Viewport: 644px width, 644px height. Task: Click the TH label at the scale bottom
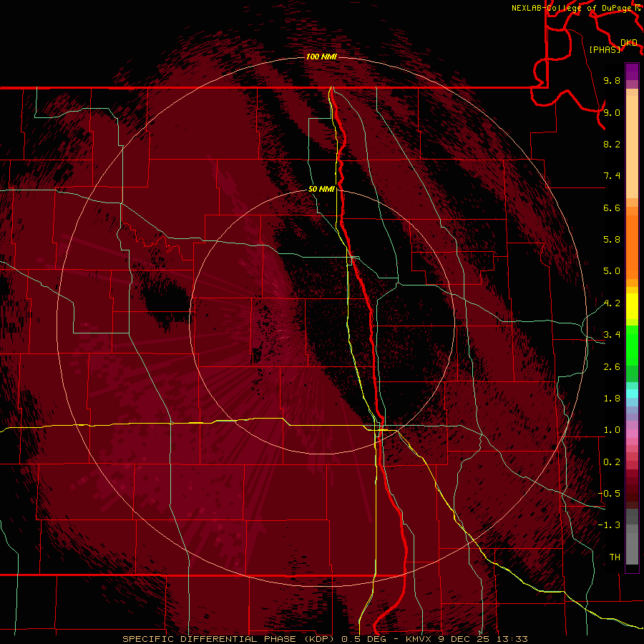coord(615,557)
